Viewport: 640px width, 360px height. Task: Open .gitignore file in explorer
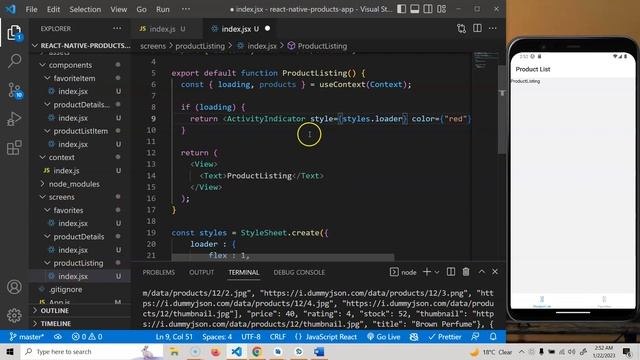(x=80, y=289)
